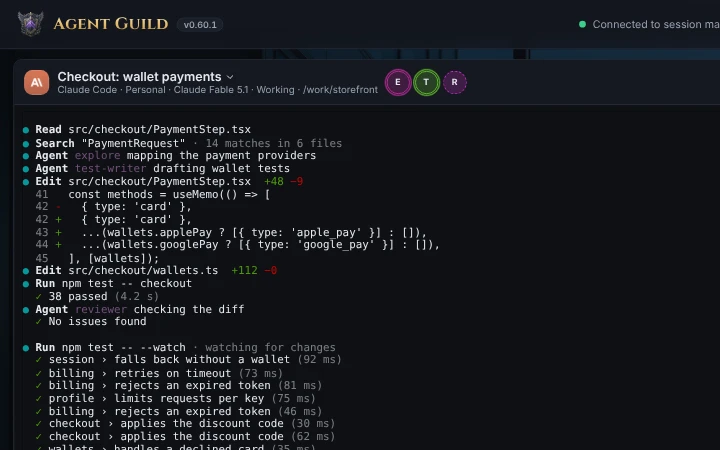The height and width of the screenshot is (450, 720).
Task: Expand the Checkout: wallet payments dropdown chevron
Action: click(x=231, y=77)
